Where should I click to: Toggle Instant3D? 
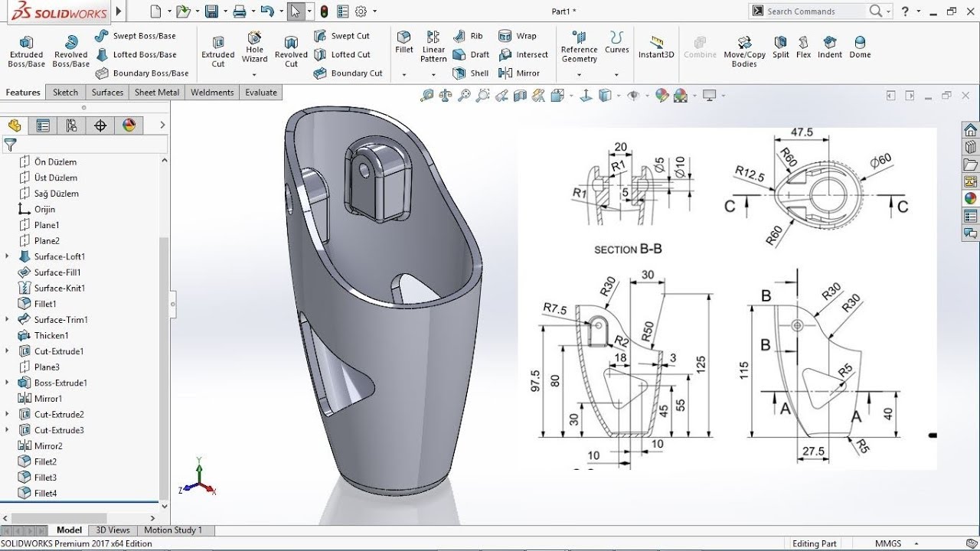tap(656, 47)
